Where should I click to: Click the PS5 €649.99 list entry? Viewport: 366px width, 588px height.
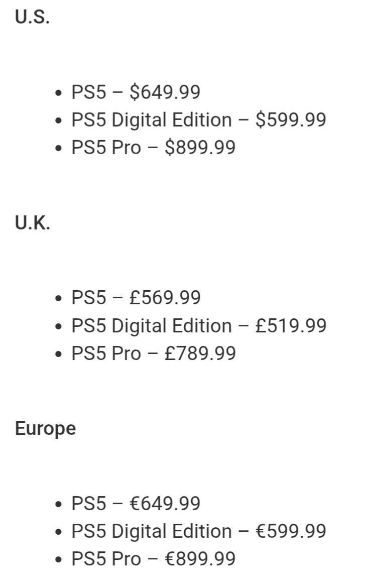click(x=136, y=504)
